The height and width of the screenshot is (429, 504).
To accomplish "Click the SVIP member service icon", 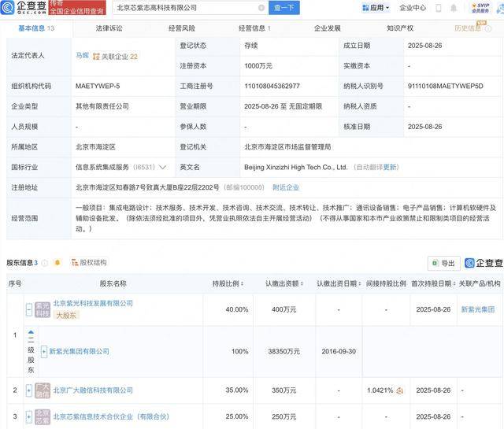I will pos(480,8).
